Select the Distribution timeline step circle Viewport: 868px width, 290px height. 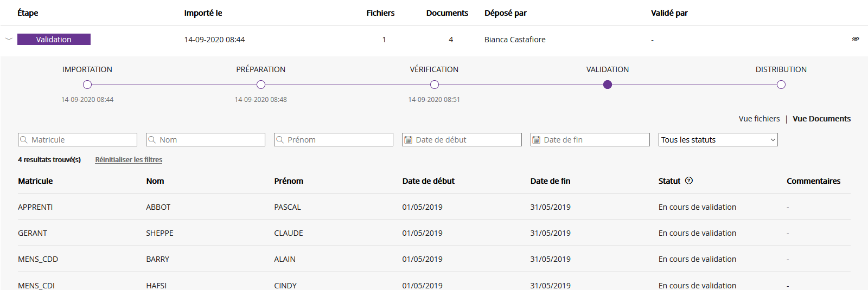[781, 85]
